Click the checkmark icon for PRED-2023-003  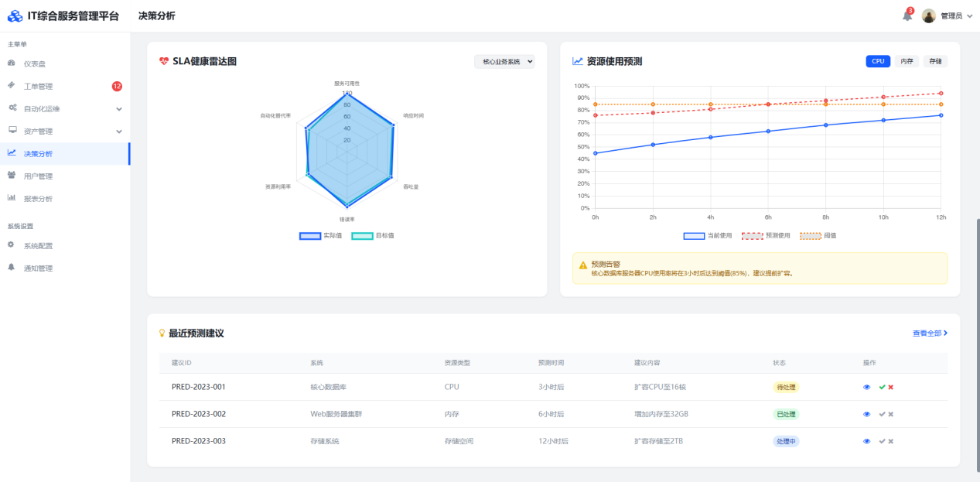point(882,441)
